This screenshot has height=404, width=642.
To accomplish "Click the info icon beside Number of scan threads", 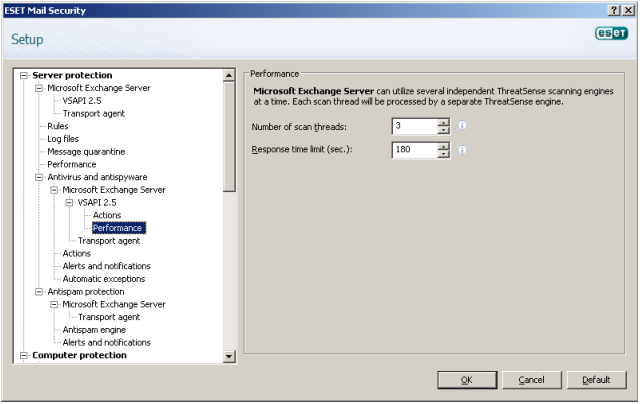I will 462,126.
